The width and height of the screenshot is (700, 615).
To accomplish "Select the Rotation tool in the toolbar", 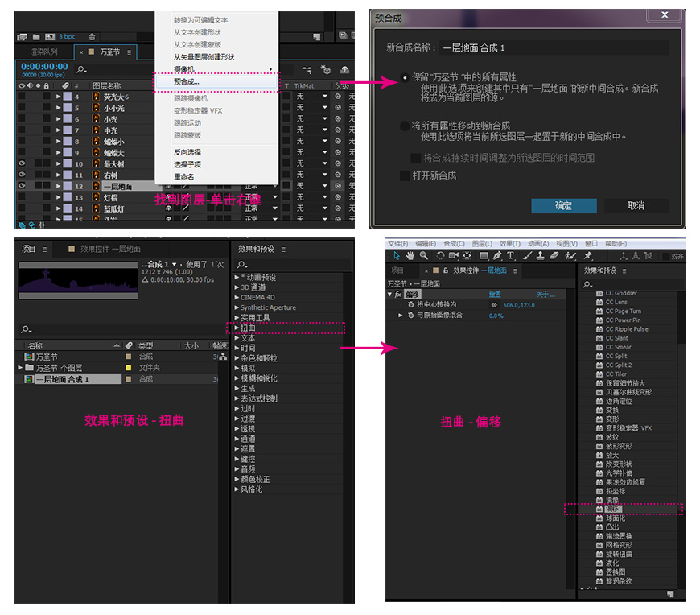I will tap(440, 256).
